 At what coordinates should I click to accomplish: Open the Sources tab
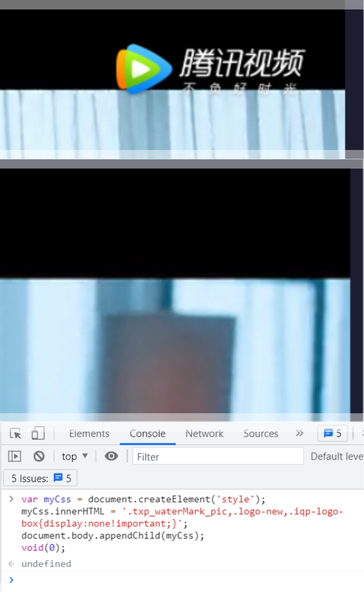(x=261, y=434)
